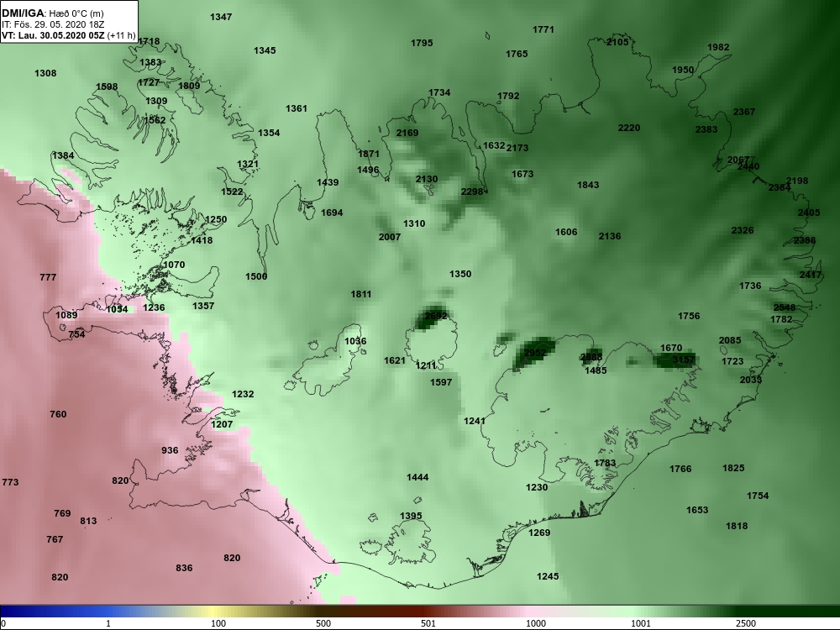Image resolution: width=840 pixels, height=630 pixels.
Task: Select the 1245 offshore value
Action: point(548,576)
